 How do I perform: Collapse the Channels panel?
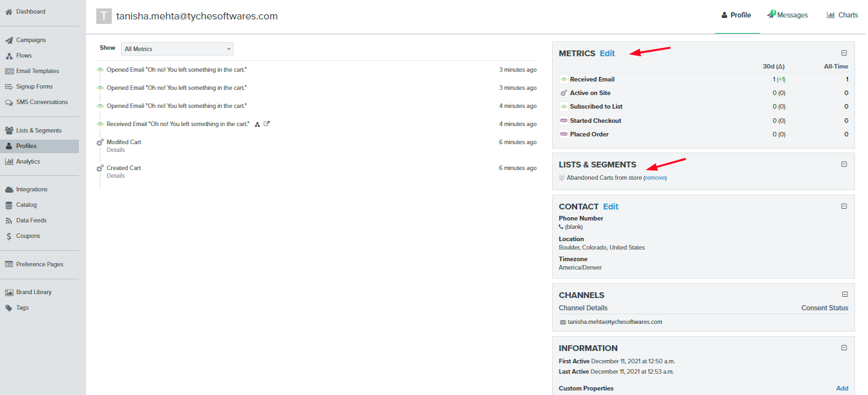844,294
